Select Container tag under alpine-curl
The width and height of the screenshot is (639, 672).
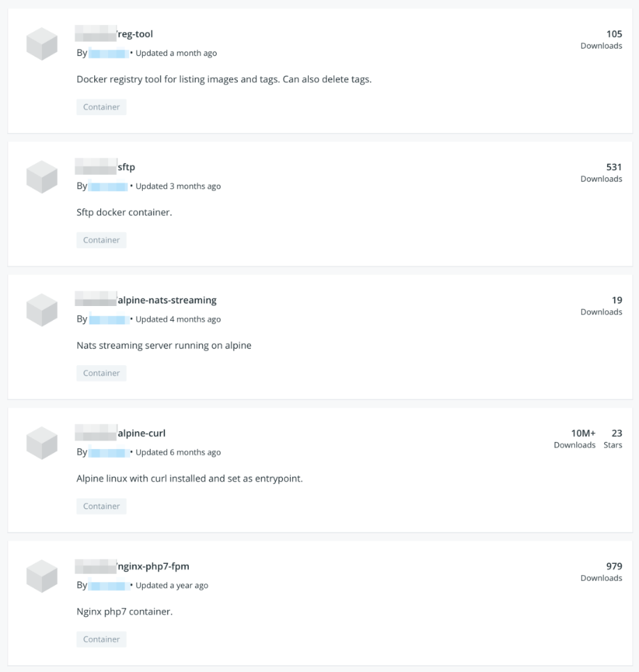click(x=102, y=507)
